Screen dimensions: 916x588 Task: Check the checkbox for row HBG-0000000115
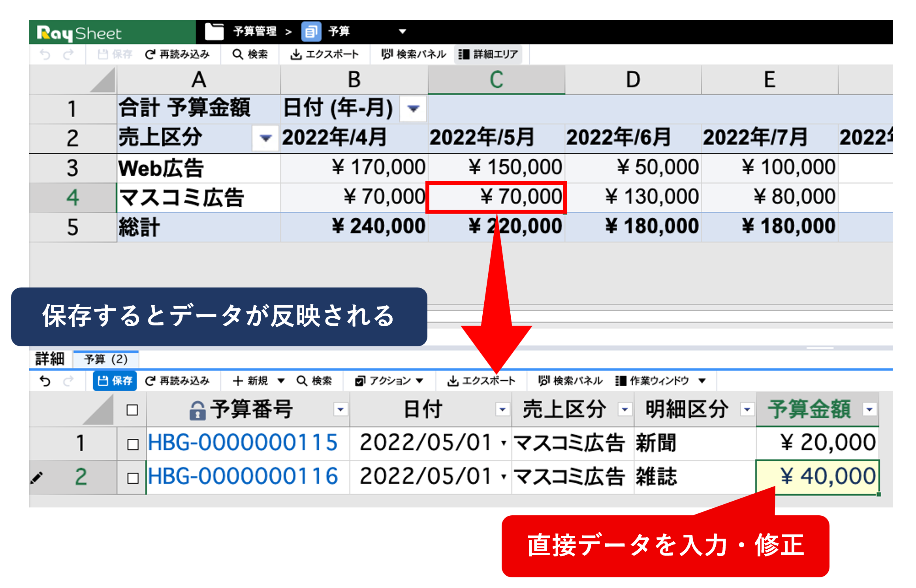[133, 444]
